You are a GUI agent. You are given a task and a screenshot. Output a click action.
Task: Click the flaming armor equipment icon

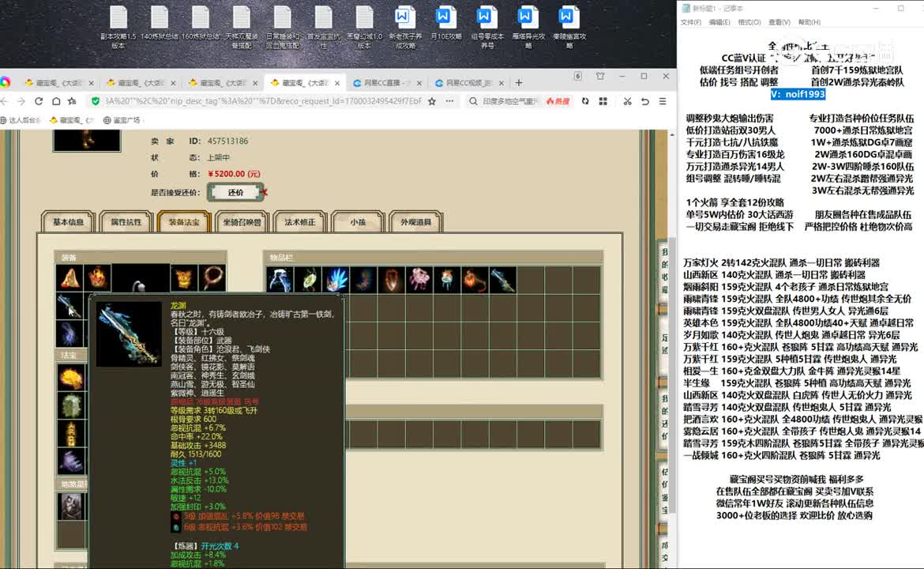click(x=98, y=277)
